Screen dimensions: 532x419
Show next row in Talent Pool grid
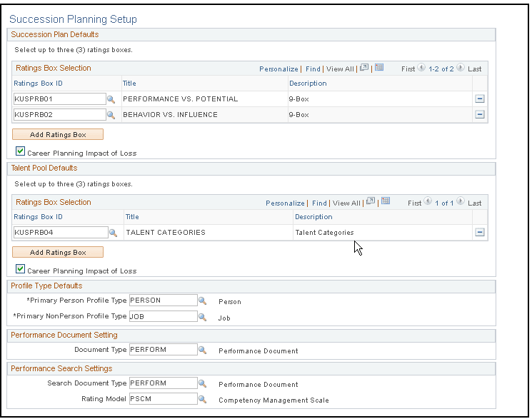pos(461,201)
